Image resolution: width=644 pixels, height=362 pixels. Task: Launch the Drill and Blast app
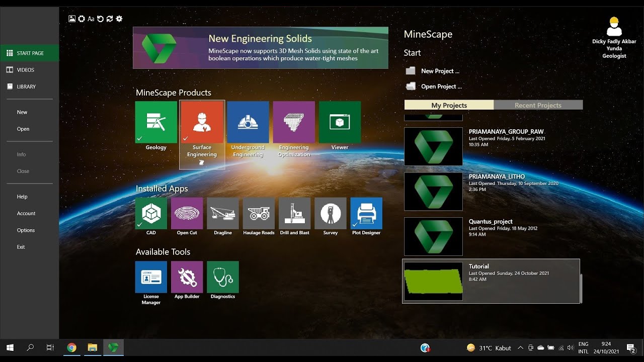coord(295,213)
